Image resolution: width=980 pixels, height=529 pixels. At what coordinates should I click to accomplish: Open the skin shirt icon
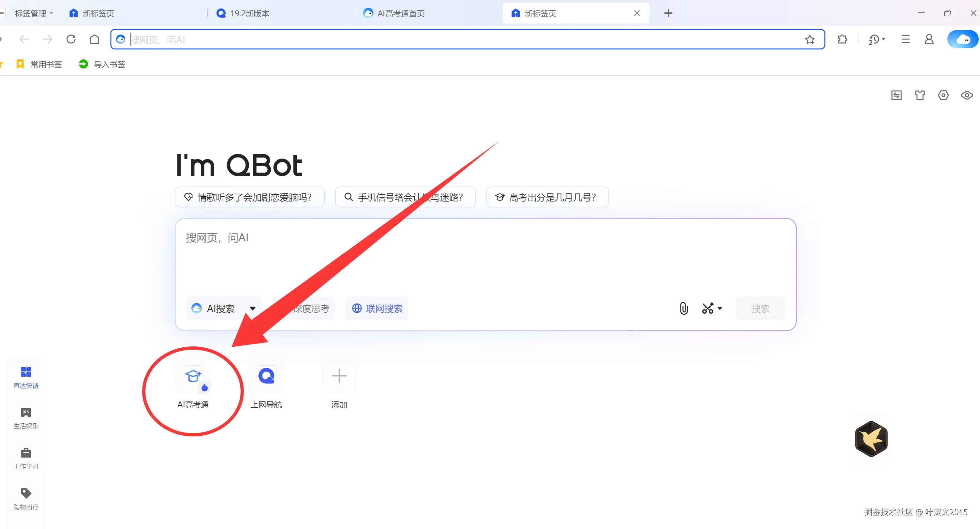point(919,95)
